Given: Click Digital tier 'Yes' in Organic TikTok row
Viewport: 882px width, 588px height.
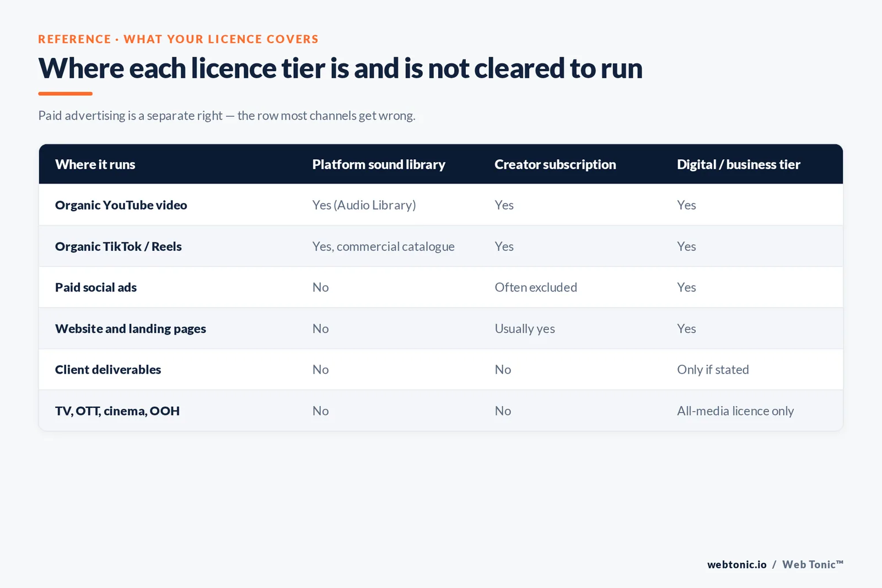Looking at the screenshot, I should pyautogui.click(x=686, y=246).
